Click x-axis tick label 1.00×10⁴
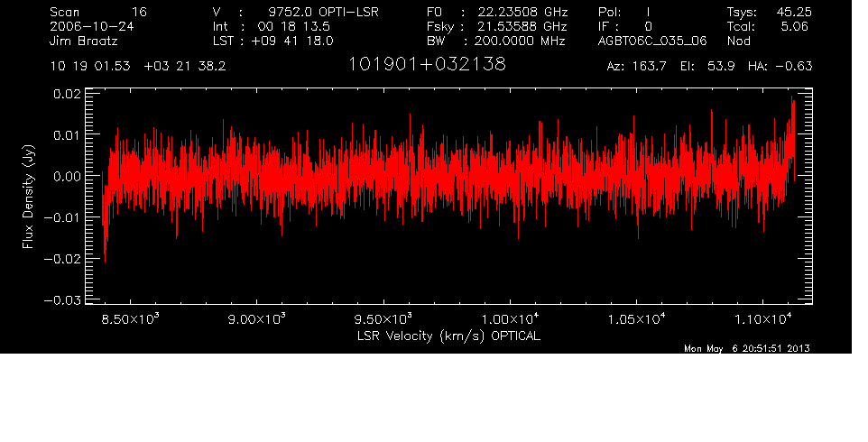Image resolution: width=868 pixels, height=442 pixels. click(x=511, y=319)
